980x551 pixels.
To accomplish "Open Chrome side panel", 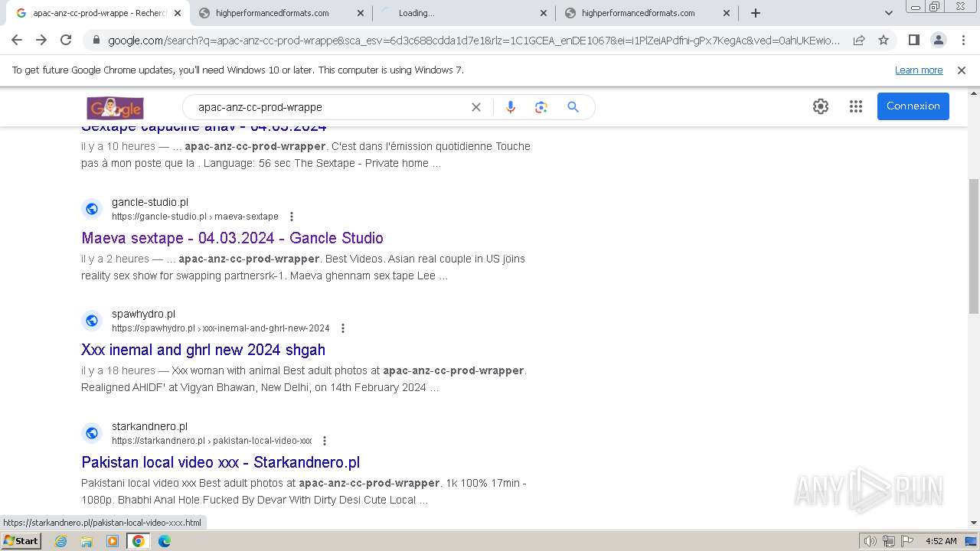I will pos(913,41).
